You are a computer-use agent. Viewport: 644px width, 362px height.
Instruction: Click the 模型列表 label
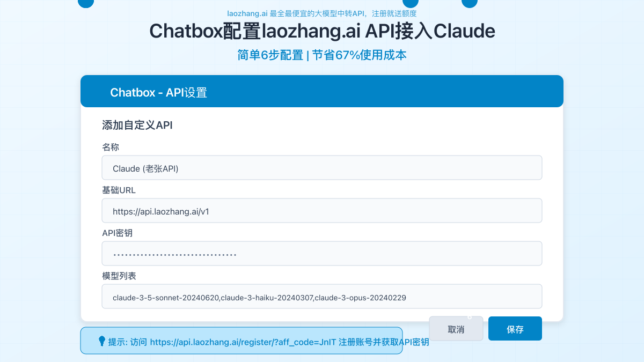(119, 276)
